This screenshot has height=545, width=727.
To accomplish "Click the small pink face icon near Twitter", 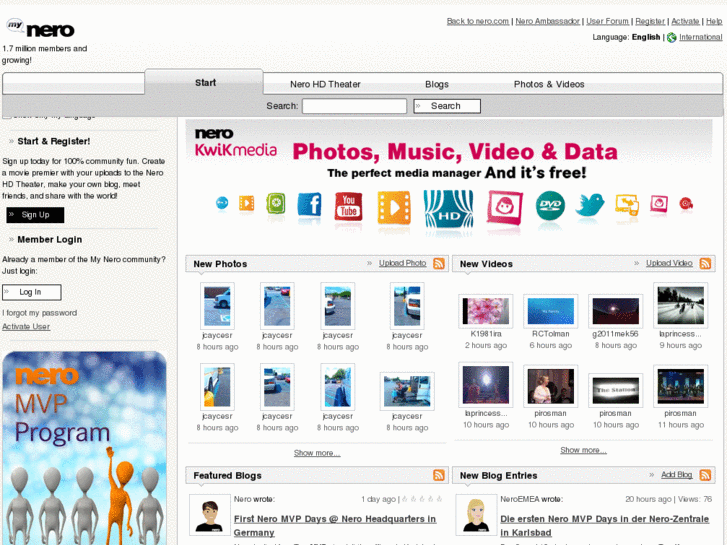I will [x=659, y=203].
